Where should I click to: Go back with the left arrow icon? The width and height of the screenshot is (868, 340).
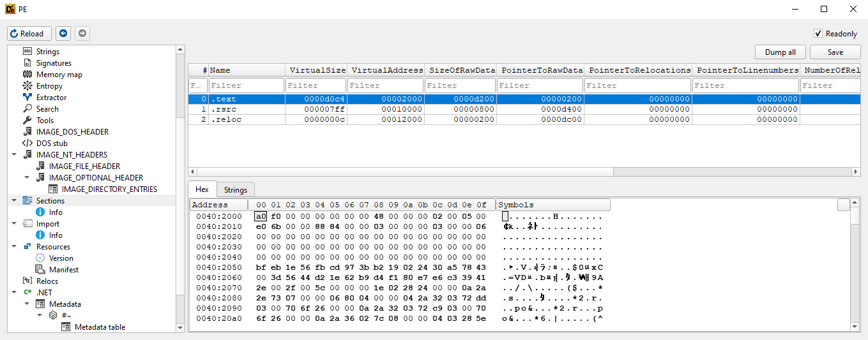[x=63, y=33]
